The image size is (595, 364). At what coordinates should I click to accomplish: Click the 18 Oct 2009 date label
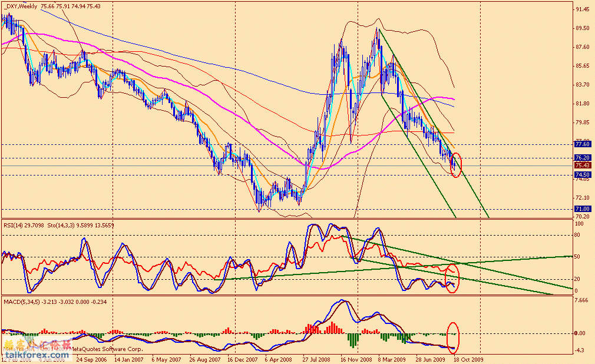coord(468,359)
